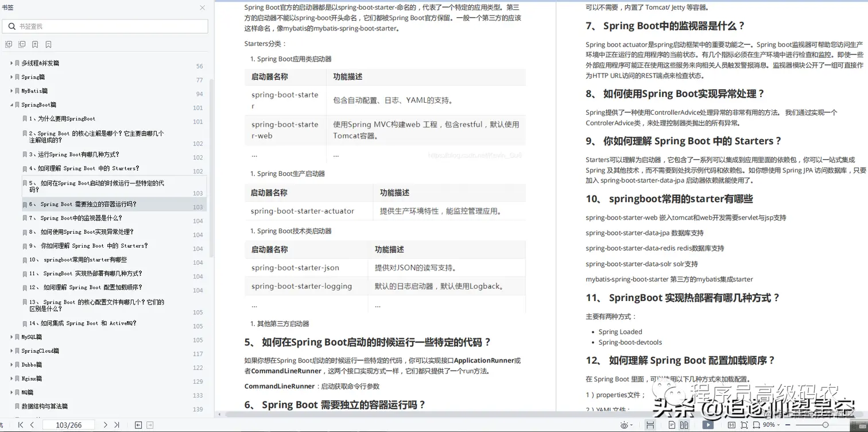Switch to single page view
This screenshot has height=432, width=868.
[672, 425]
